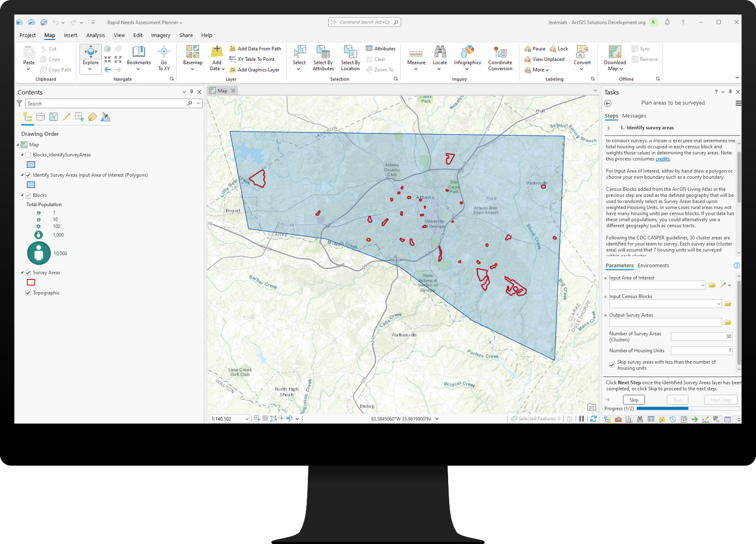The width and height of the screenshot is (756, 544).
Task: Collapse the Blocks layer legend
Action: point(21,195)
